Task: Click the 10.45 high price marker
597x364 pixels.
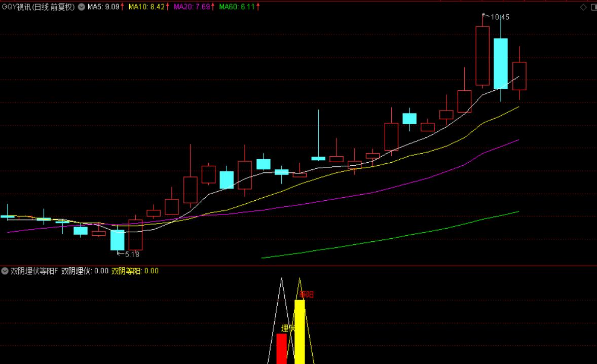Action: click(496, 17)
